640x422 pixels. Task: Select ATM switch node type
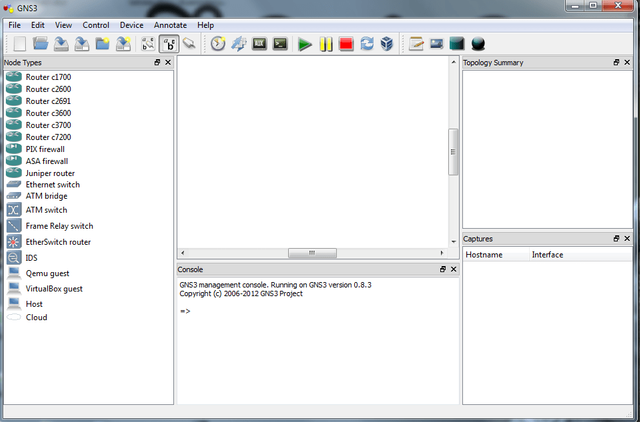[x=37, y=210]
